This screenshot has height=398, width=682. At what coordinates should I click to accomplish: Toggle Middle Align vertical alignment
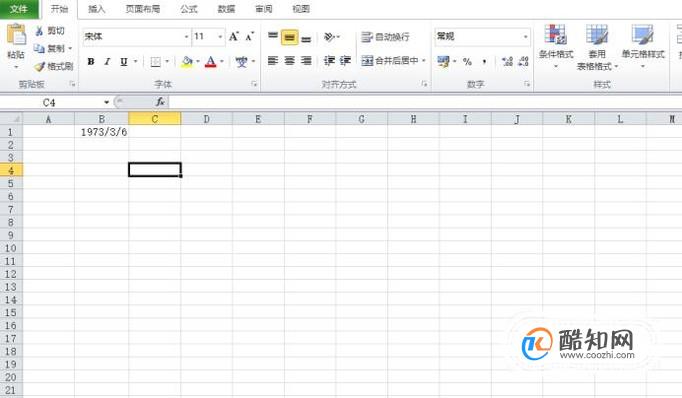(290, 37)
